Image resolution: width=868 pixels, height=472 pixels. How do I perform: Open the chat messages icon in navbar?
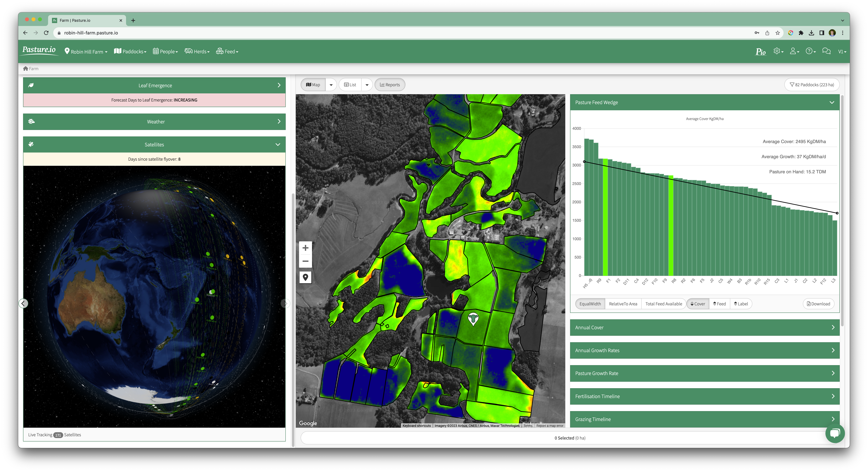click(x=826, y=51)
